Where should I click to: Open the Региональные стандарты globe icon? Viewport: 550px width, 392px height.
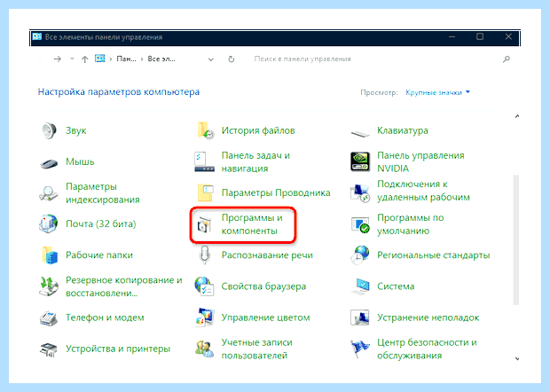click(x=360, y=255)
